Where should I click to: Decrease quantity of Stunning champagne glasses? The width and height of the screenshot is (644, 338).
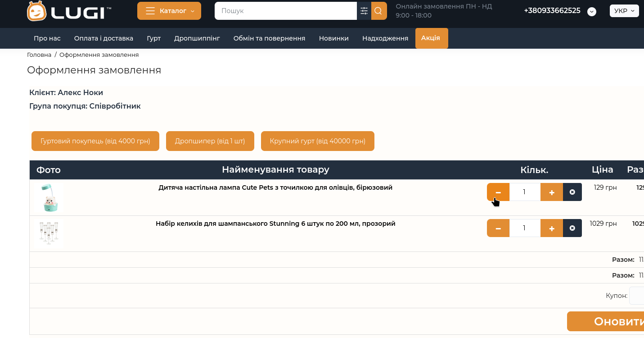point(498,228)
